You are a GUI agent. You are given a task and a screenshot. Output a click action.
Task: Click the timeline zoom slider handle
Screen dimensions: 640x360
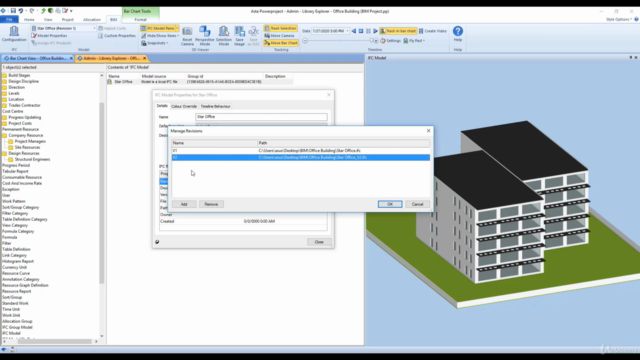point(371,41)
